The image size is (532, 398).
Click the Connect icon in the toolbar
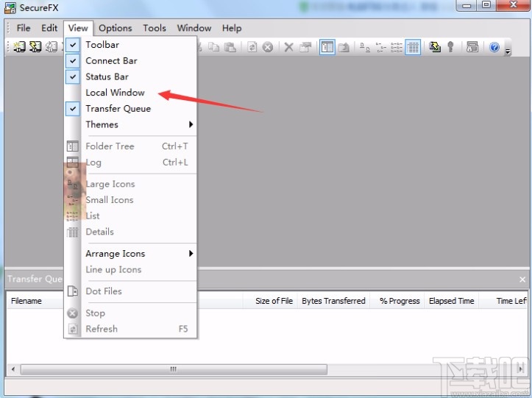click(19, 47)
